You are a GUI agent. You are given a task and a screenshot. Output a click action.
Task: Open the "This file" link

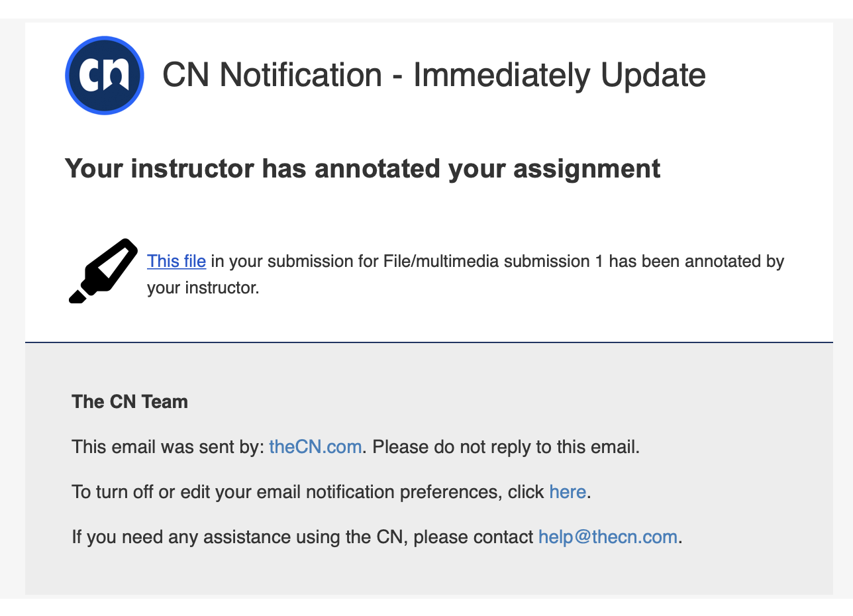coord(176,261)
